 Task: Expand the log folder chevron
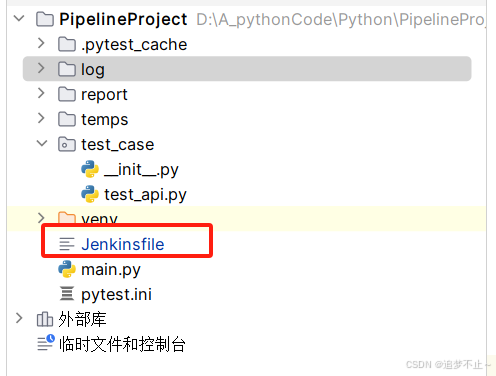[41, 68]
